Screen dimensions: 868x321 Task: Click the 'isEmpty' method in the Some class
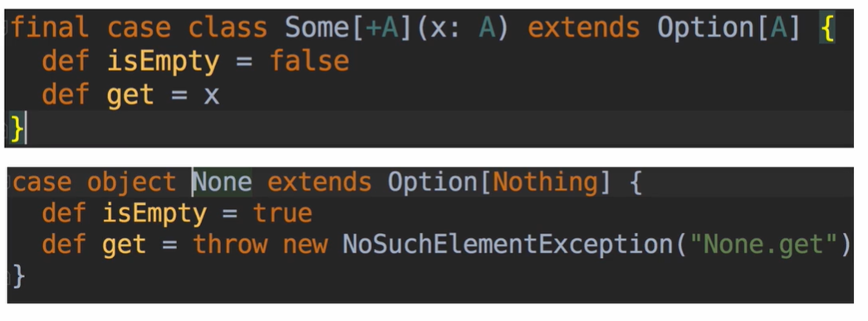[164, 62]
